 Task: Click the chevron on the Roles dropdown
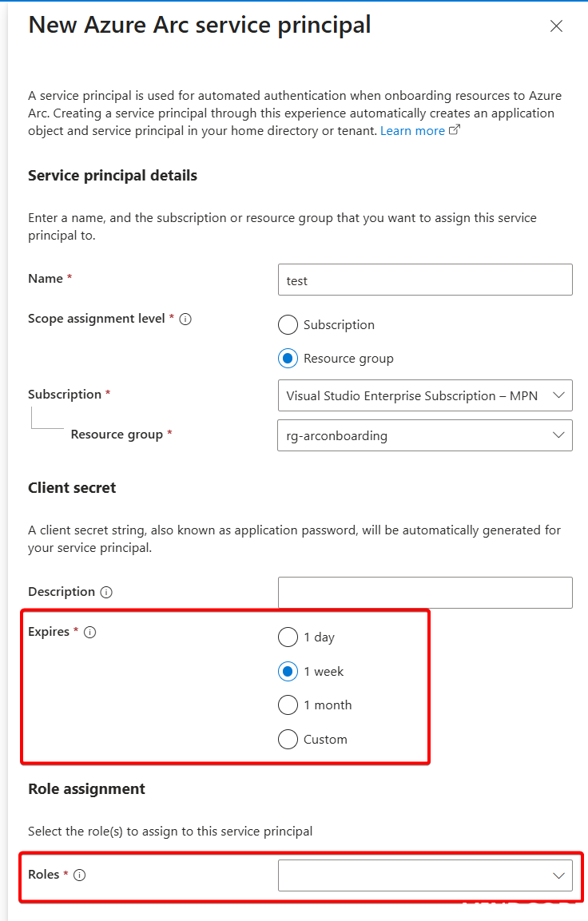559,875
